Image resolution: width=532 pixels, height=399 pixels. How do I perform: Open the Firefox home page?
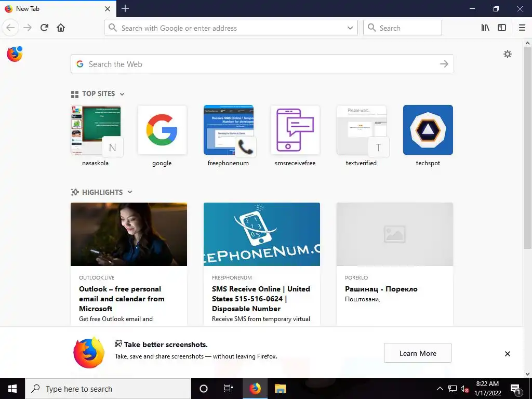pos(61,28)
